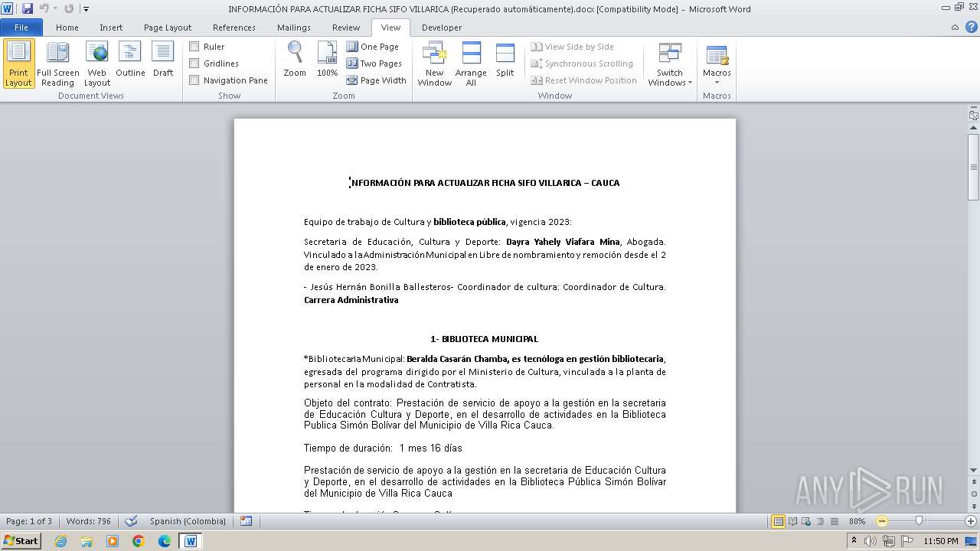
Task: Switch to the Mailings tab
Action: point(294,28)
